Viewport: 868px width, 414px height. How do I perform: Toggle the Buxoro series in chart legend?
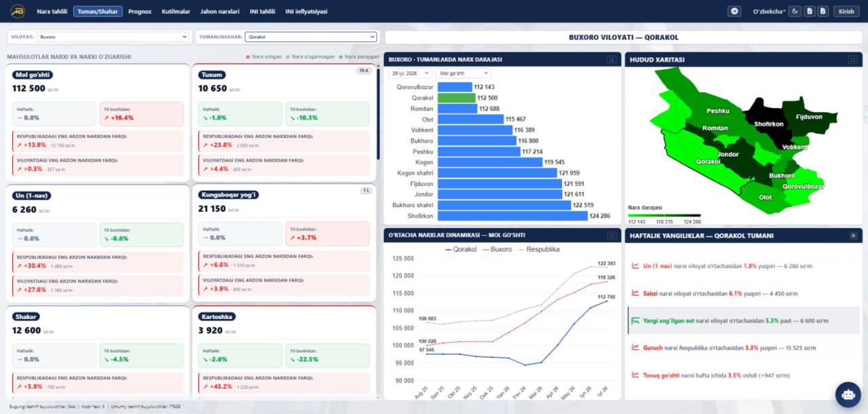point(496,250)
